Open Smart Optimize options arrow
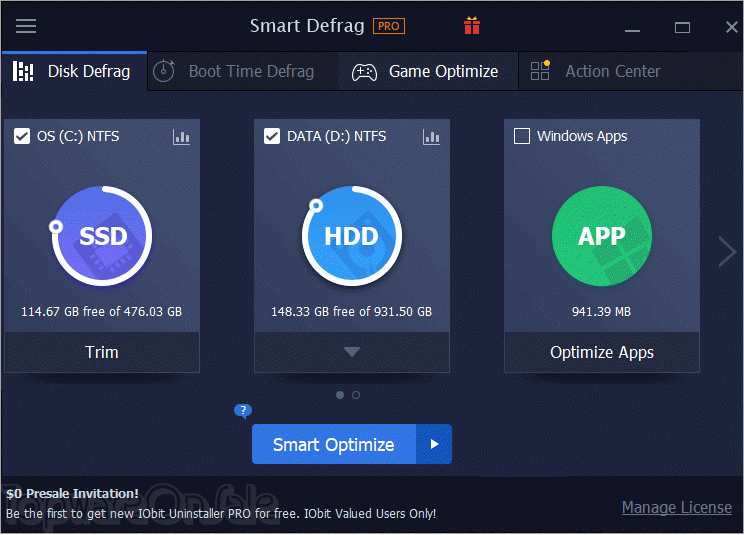 434,444
